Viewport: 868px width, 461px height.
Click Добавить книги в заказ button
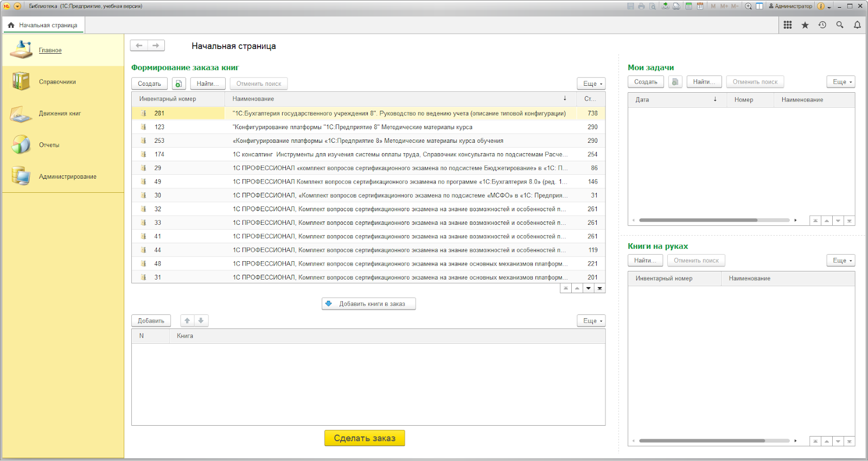(369, 304)
